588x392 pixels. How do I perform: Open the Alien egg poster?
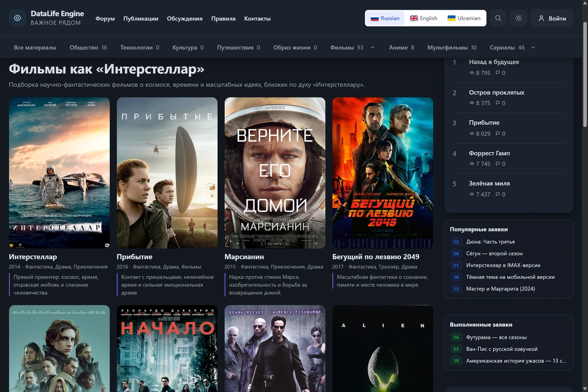[x=383, y=349]
